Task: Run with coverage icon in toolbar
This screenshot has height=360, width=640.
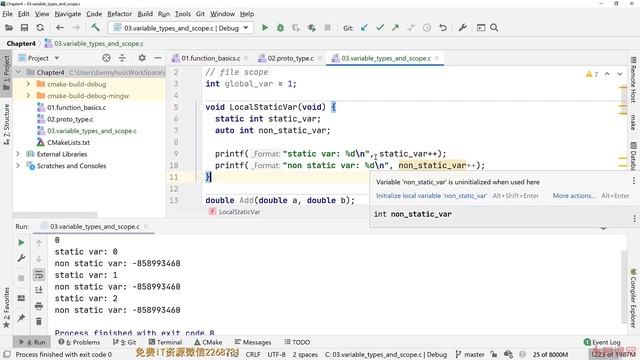Action: (x=296, y=28)
